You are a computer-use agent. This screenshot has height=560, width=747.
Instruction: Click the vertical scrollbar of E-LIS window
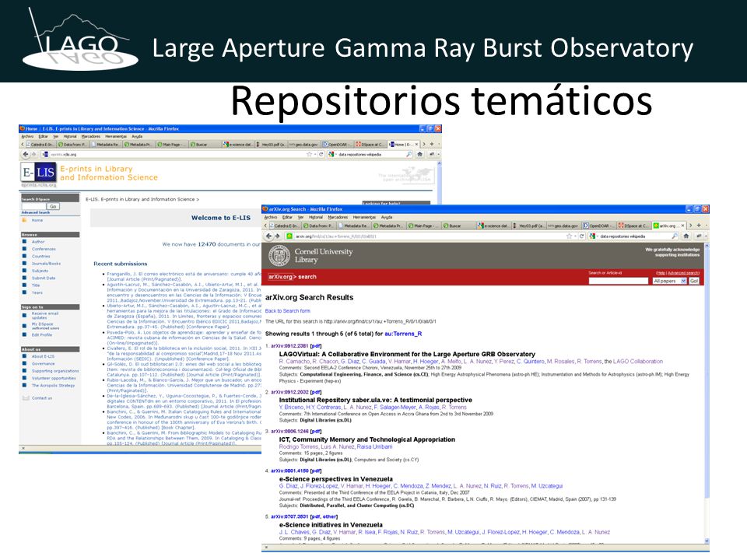[439, 184]
